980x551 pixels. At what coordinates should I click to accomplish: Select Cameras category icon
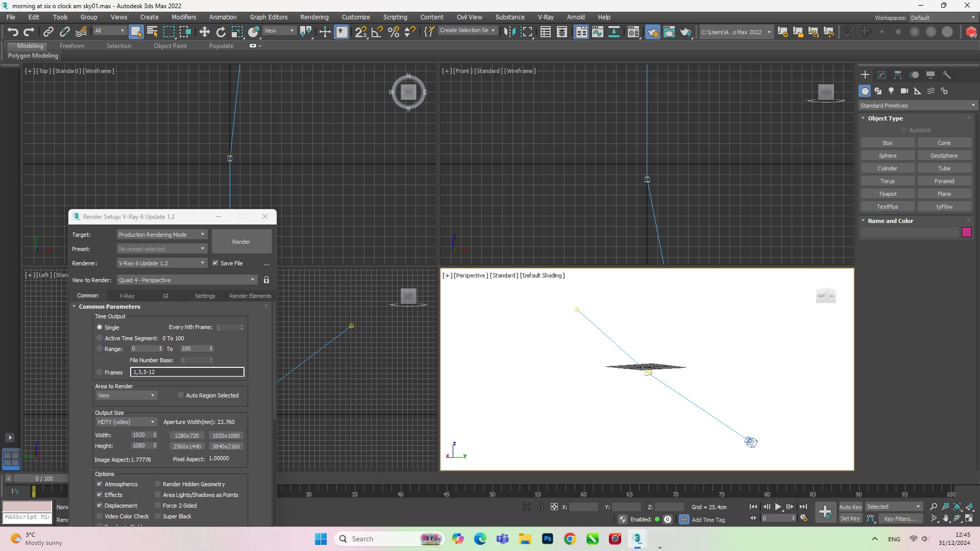[x=904, y=91]
